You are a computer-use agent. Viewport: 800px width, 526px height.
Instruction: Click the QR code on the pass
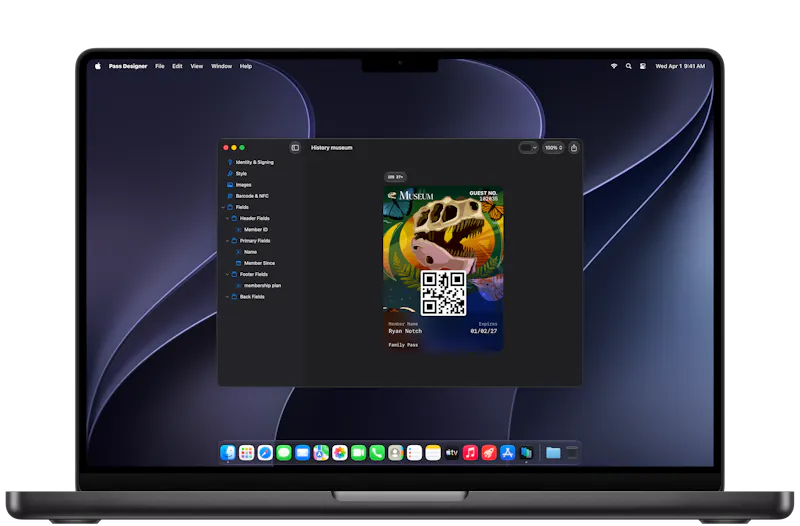(443, 293)
